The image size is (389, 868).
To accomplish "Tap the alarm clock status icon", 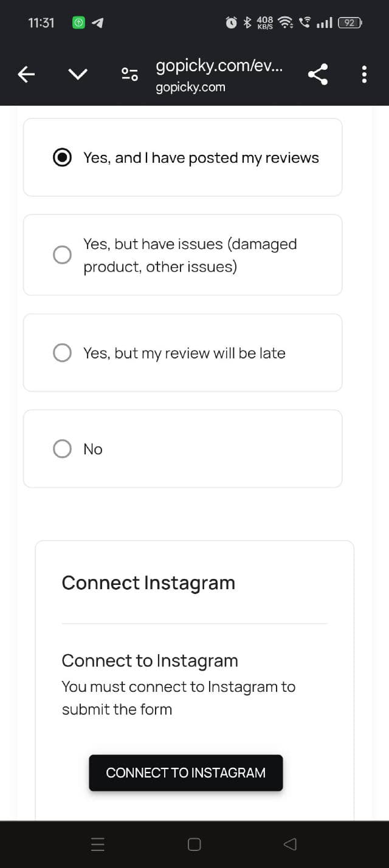I will 231,23.
